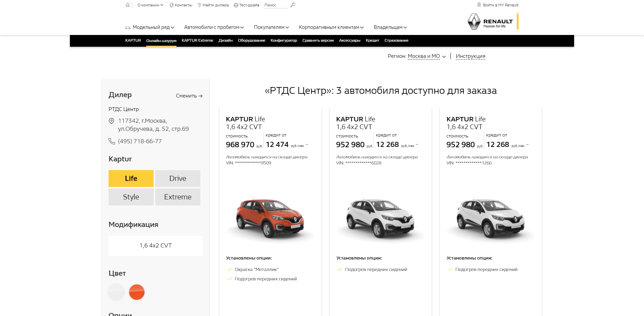Click option Окраска "Металлик"
The width and height of the screenshot is (644, 316).
[256, 270]
